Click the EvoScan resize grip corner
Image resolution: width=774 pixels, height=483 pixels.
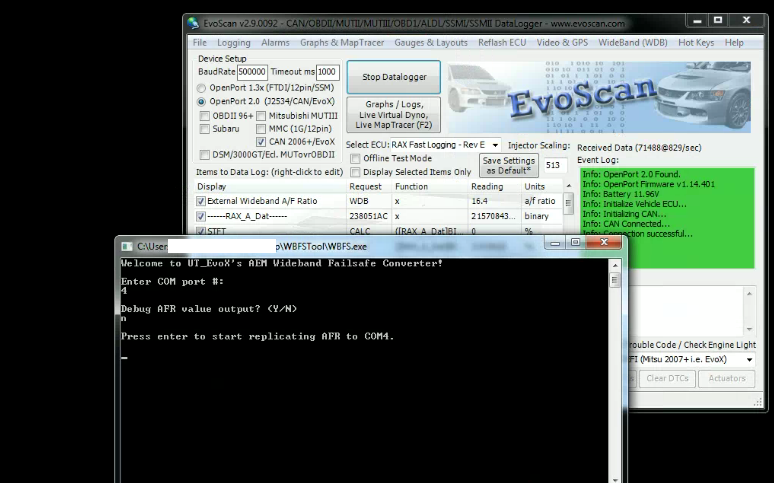[758, 402]
